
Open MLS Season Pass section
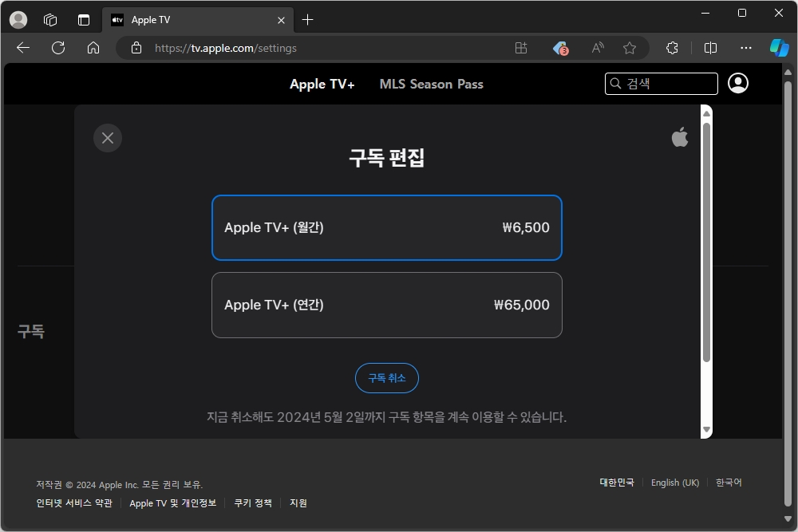(x=431, y=84)
